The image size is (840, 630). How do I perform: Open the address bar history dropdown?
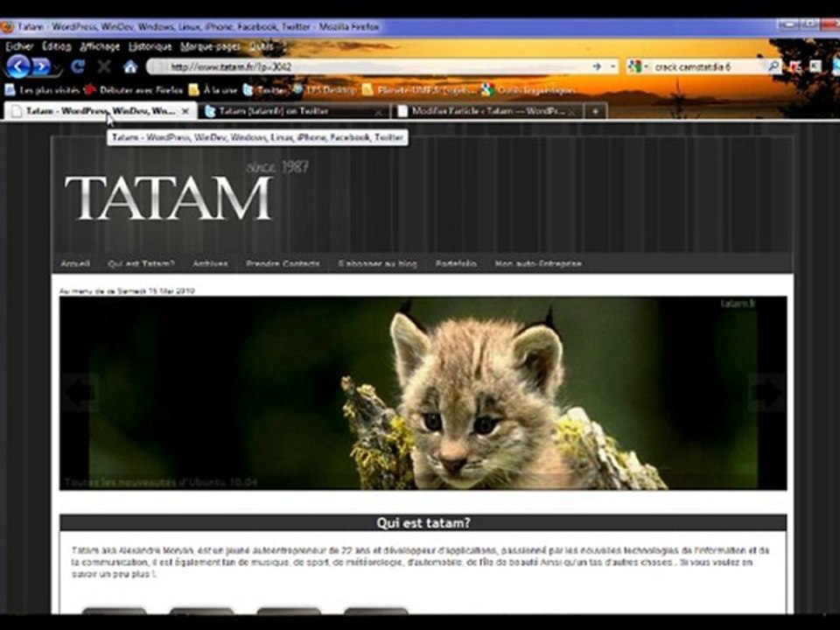coord(612,66)
